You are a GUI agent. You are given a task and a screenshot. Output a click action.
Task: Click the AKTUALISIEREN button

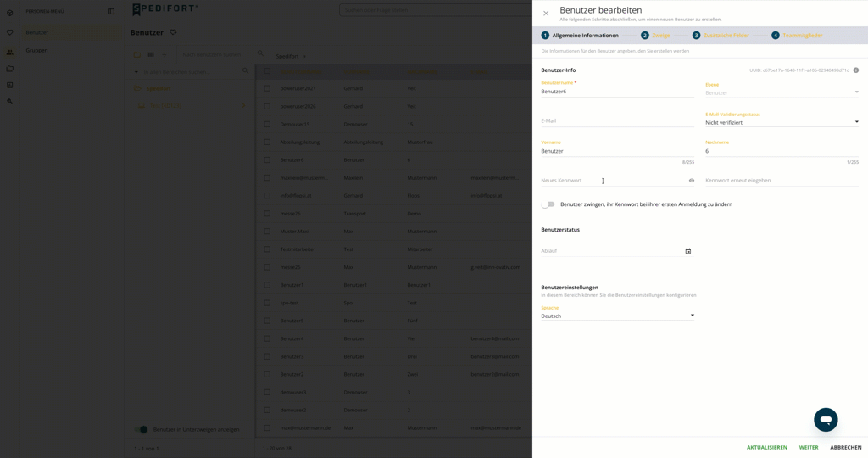pos(766,448)
